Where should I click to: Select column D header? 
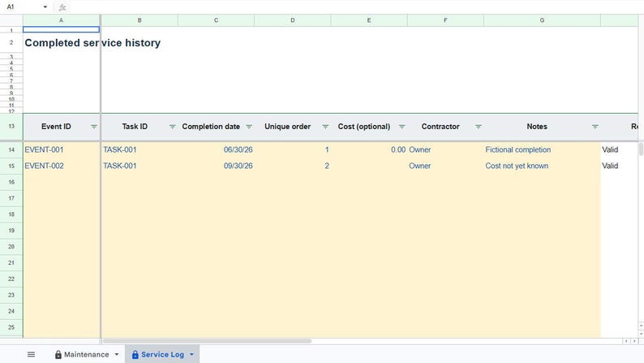[x=293, y=20]
